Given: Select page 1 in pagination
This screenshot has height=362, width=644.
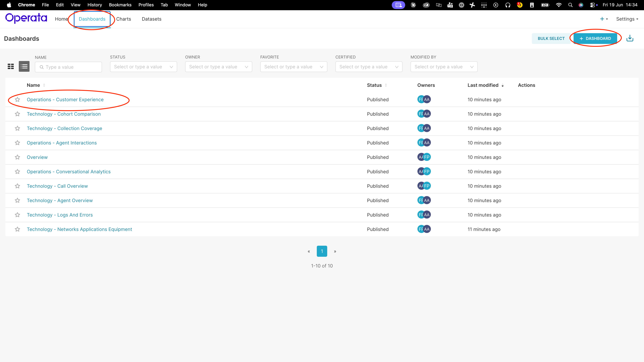Looking at the screenshot, I should 322,251.
